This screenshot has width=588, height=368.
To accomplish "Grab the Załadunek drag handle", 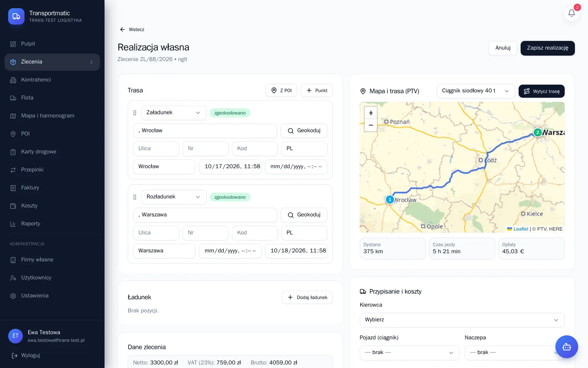I will (135, 113).
